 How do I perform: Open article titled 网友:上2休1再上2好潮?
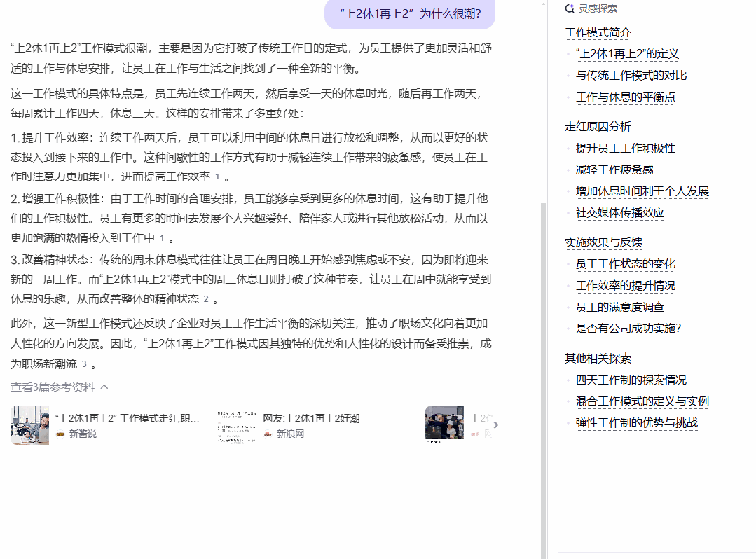(x=312, y=418)
